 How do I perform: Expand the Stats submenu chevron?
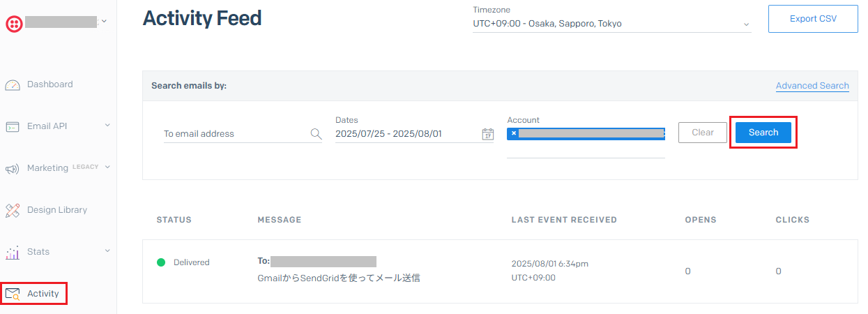[x=107, y=251]
